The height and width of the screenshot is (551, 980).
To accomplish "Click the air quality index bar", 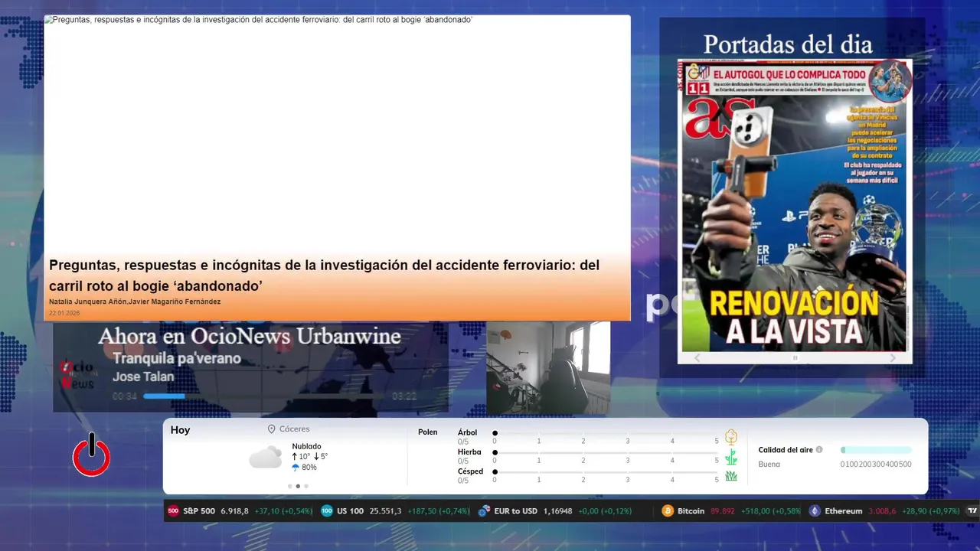I will 876,450.
